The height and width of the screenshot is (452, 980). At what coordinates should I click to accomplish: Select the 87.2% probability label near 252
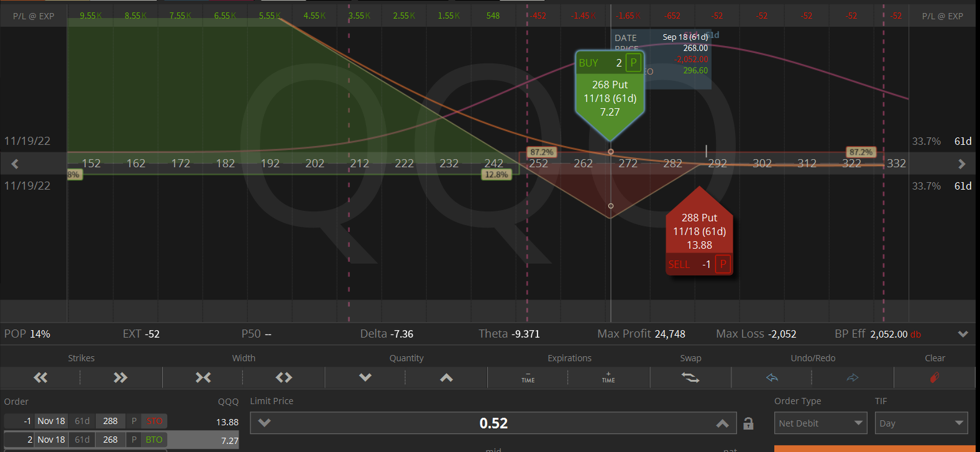click(541, 152)
